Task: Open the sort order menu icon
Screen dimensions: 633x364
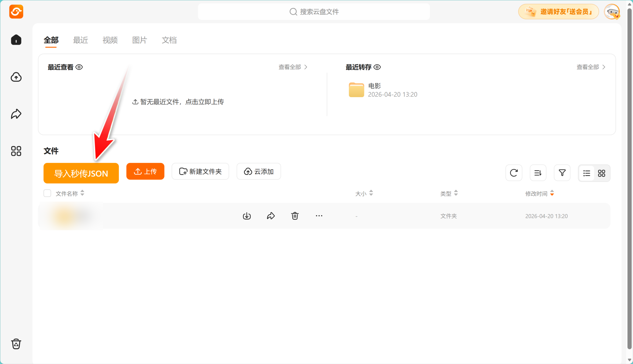Action: click(x=538, y=173)
